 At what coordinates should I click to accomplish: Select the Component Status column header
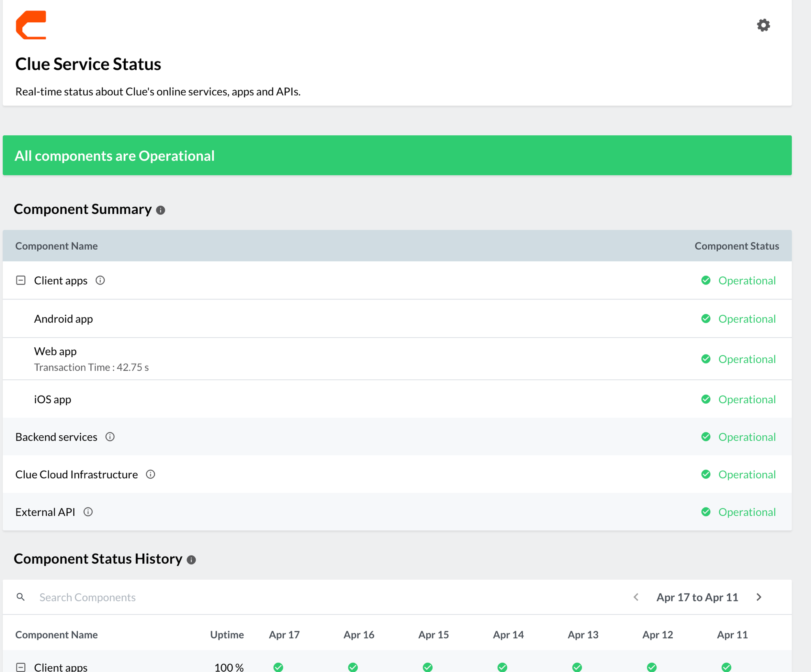click(x=736, y=246)
